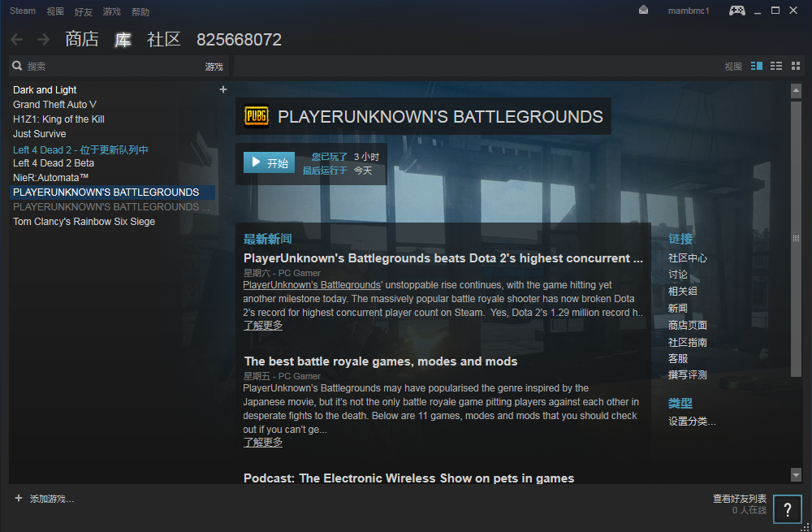Open the 商店页面 link

click(x=687, y=326)
